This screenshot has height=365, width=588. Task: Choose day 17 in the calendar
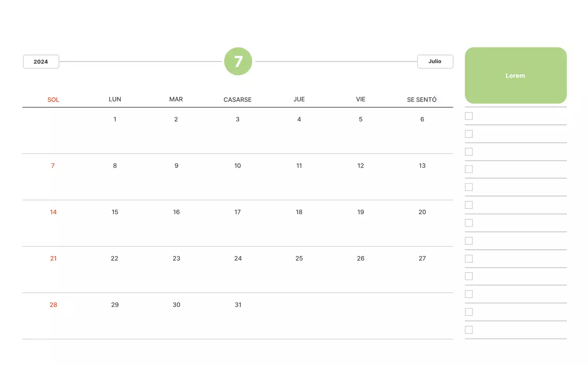pos(237,212)
